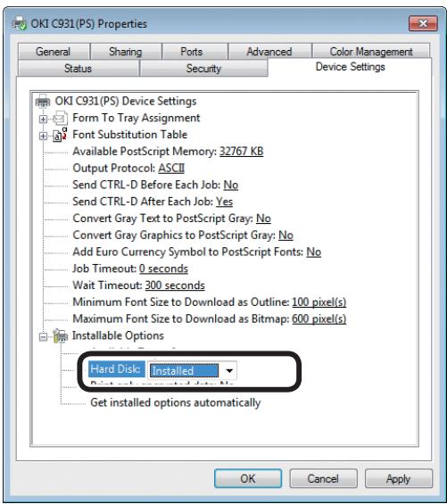Click the Wait Timeout 300 seconds value
This screenshot has height=504, width=447.
175,285
